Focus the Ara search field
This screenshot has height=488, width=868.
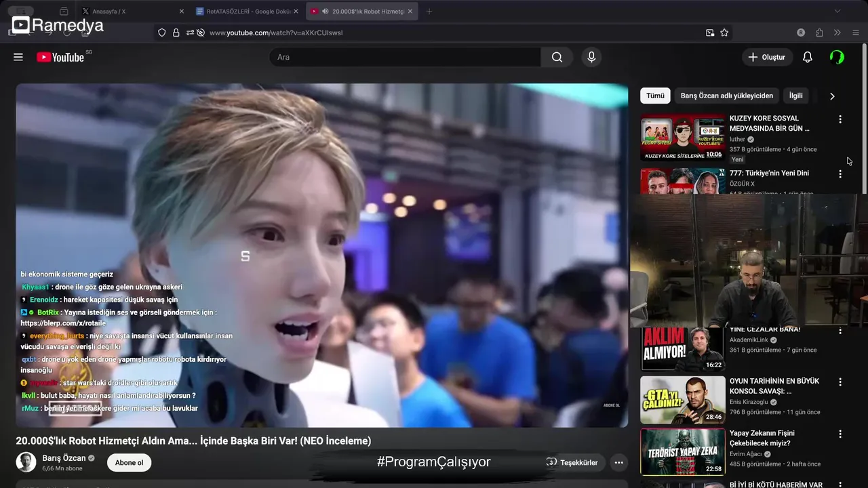pyautogui.click(x=405, y=57)
